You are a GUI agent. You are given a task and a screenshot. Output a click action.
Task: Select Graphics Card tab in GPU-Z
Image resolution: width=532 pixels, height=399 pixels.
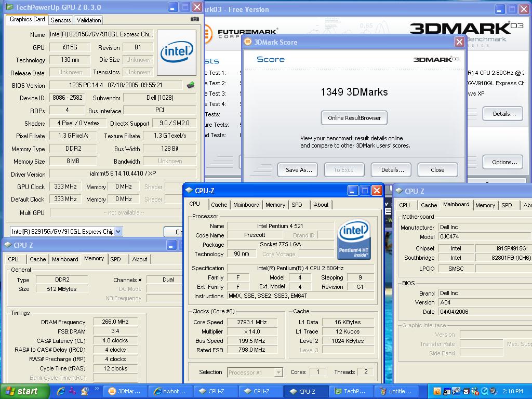27,19
